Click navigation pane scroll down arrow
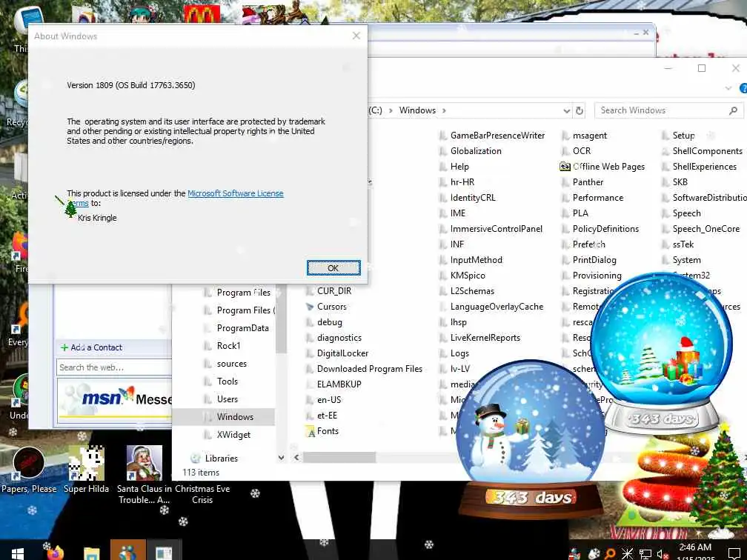 click(281, 458)
